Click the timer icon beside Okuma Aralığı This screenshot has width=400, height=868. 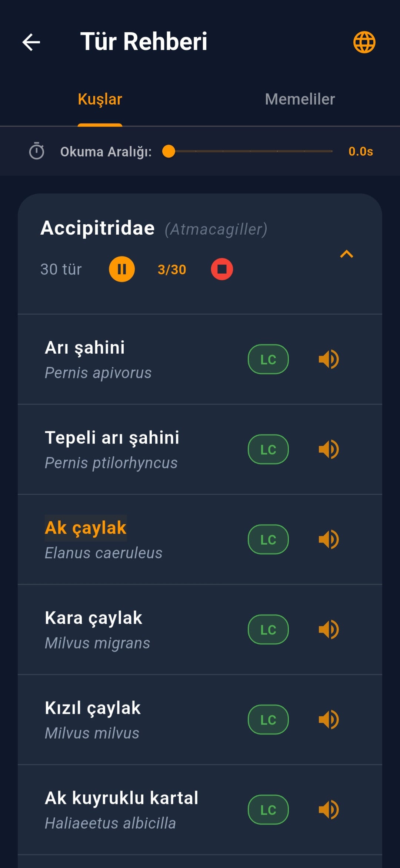tap(37, 151)
